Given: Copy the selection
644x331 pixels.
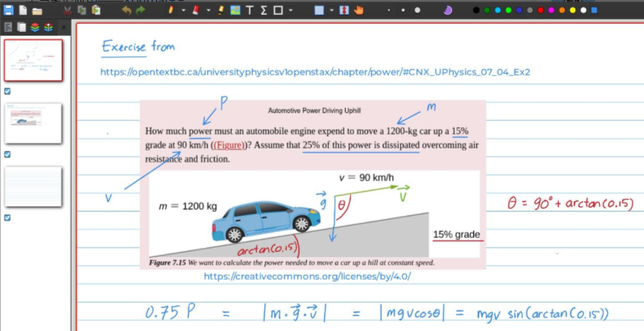Looking at the screenshot, I should pos(82,10).
